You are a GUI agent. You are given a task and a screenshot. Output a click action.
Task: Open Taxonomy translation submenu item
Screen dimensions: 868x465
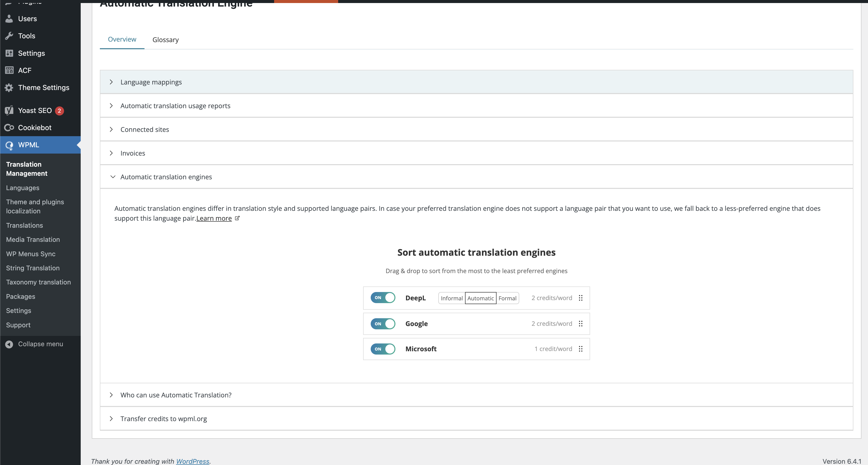click(x=38, y=282)
